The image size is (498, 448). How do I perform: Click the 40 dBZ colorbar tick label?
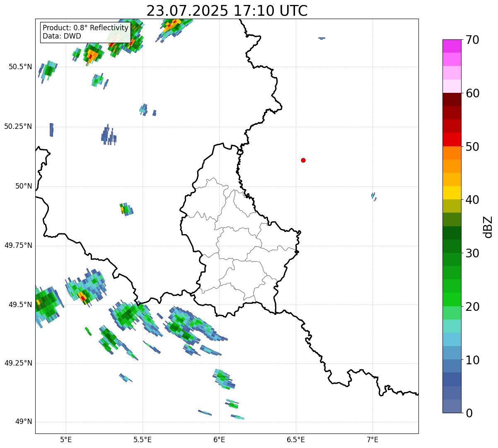[472, 200]
